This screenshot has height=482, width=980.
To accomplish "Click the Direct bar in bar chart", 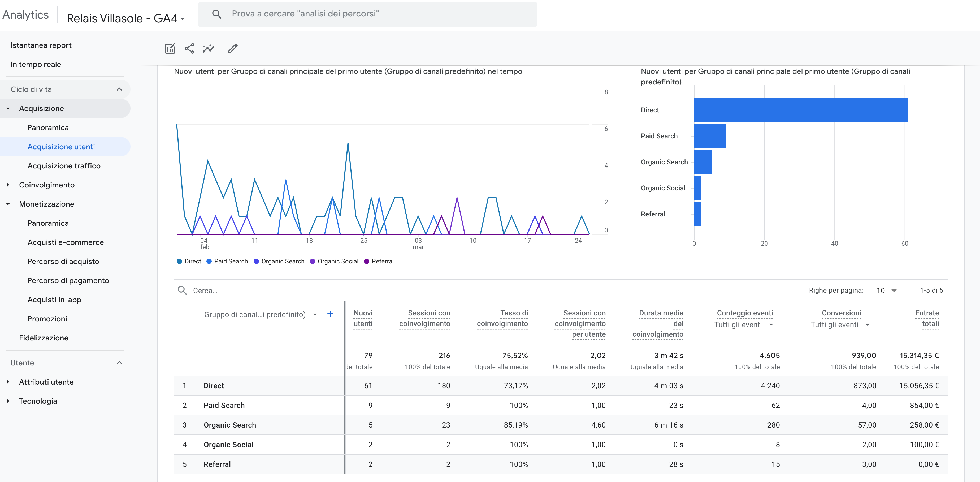I will [800, 110].
